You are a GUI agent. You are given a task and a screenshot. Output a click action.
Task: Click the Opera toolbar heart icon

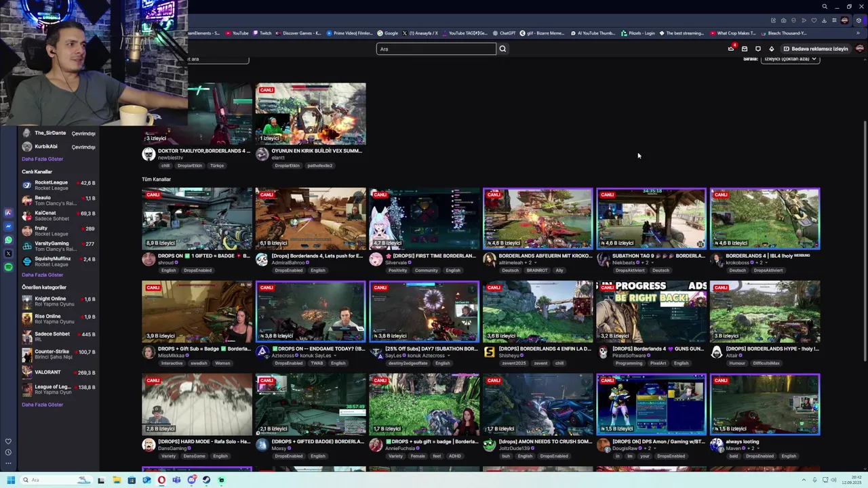[814, 20]
